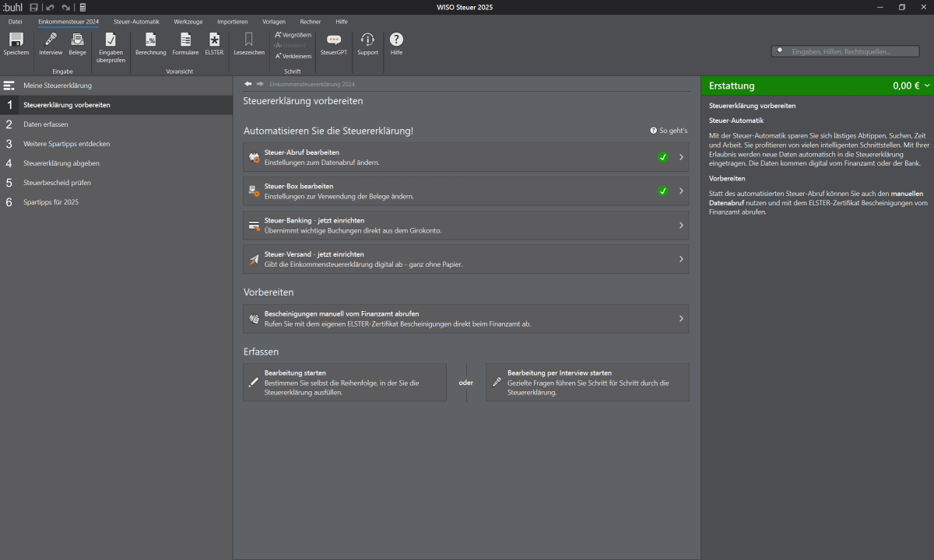This screenshot has height=560, width=934.
Task: Select step 6 Spartipps für 2025
Action: coord(116,202)
